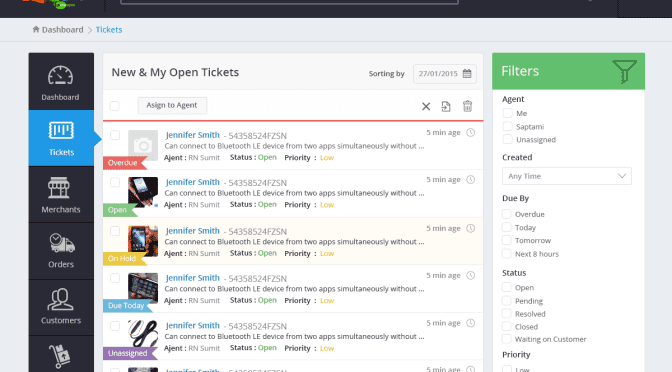The width and height of the screenshot is (672, 372).
Task: Open the Dashboard sidebar icon
Action: (60, 75)
